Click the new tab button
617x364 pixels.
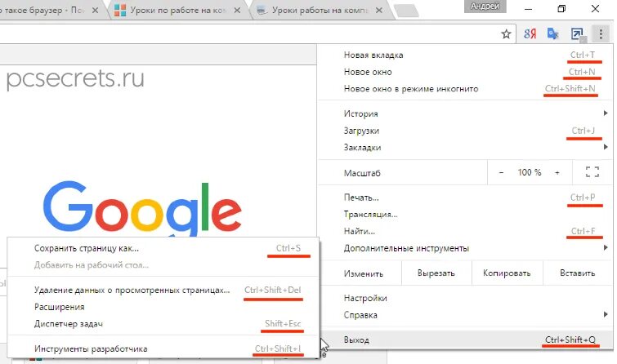click(406, 11)
